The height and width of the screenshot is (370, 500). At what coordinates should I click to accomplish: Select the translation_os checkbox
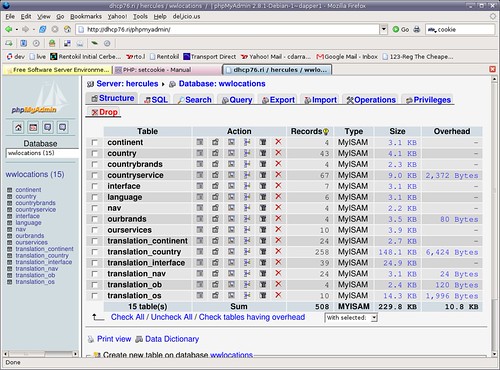(95, 296)
